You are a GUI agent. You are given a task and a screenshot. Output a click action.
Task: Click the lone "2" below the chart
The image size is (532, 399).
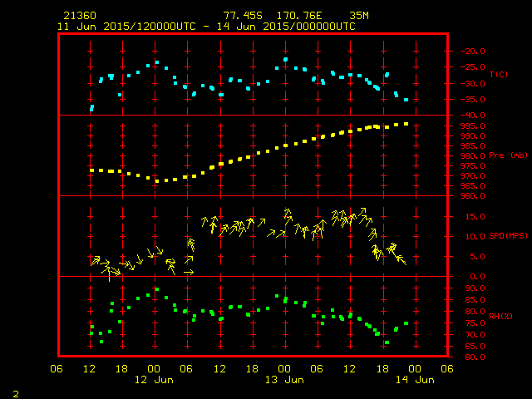coord(16,394)
